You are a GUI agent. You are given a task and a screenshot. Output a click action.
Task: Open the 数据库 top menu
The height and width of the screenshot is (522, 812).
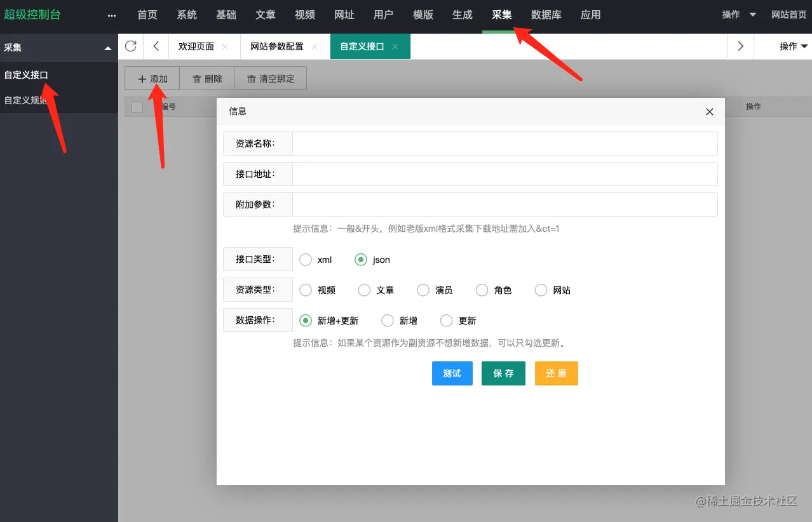546,15
